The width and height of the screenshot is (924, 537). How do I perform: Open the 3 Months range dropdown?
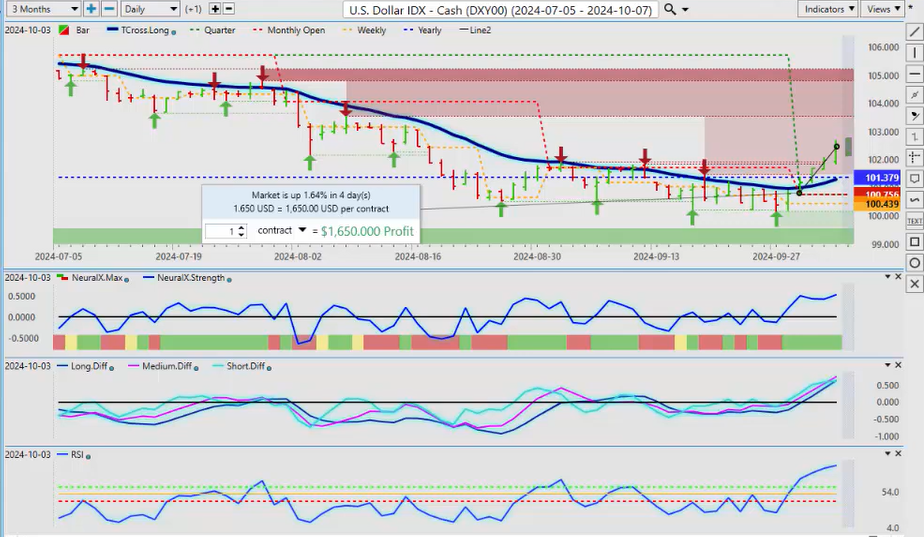coord(44,9)
